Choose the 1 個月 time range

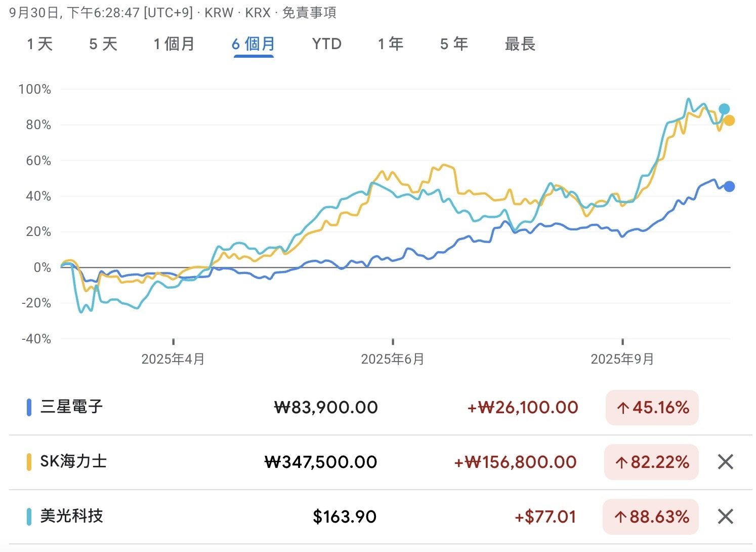click(x=174, y=44)
